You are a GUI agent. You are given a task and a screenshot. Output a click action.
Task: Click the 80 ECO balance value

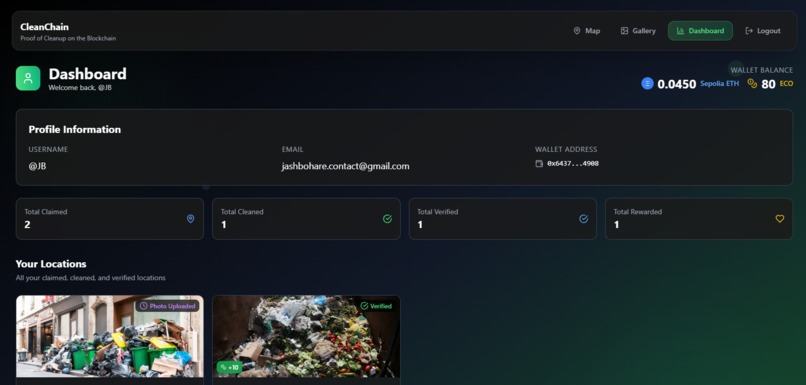tap(768, 84)
